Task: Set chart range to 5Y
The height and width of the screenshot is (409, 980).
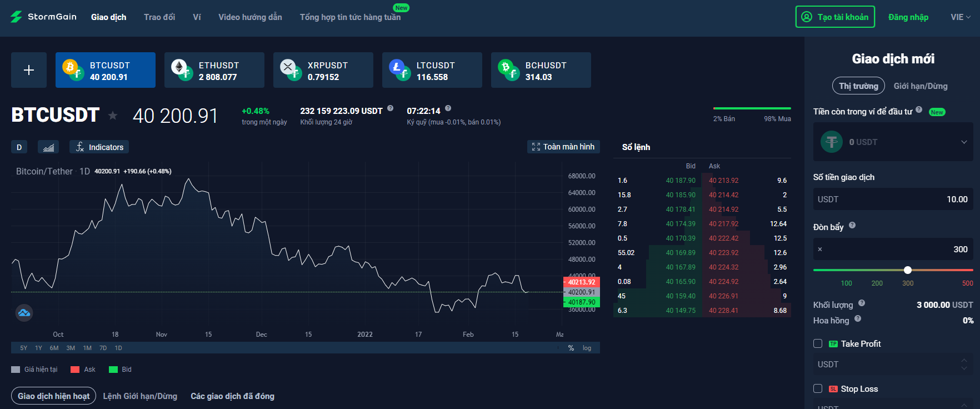Action: pyautogui.click(x=24, y=348)
